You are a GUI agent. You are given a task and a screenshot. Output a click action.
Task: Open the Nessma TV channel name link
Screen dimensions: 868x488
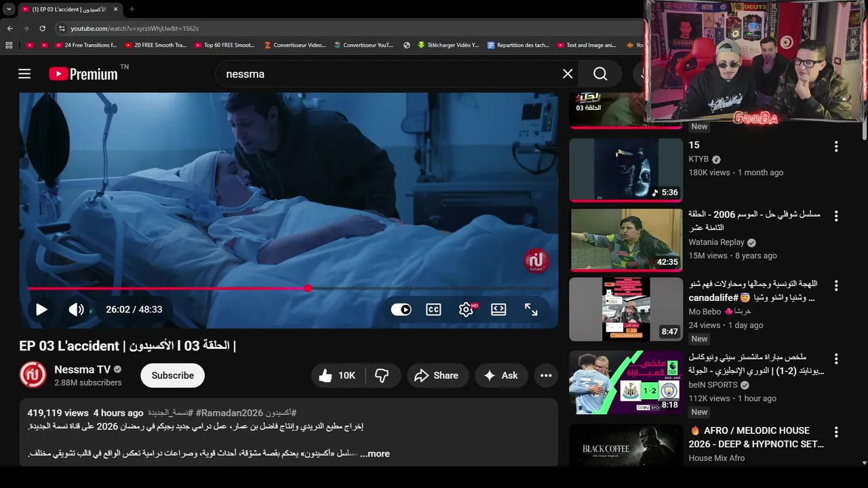pyautogui.click(x=83, y=369)
